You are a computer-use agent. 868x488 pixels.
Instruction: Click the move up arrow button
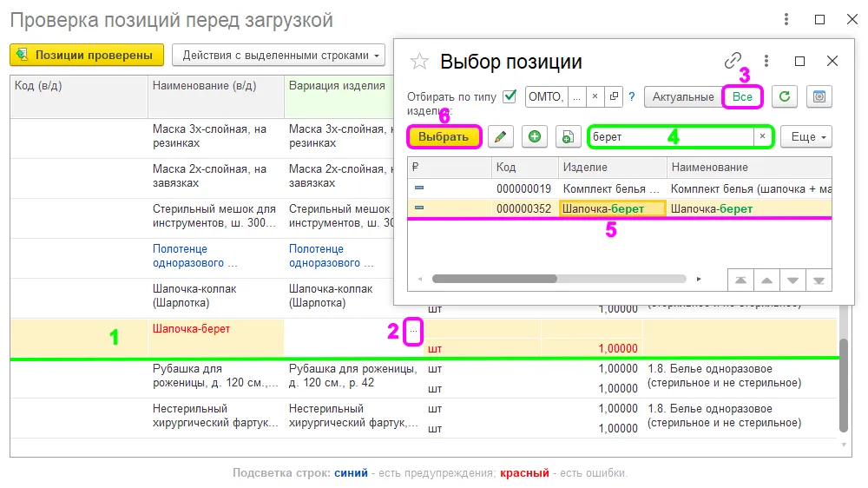766,280
